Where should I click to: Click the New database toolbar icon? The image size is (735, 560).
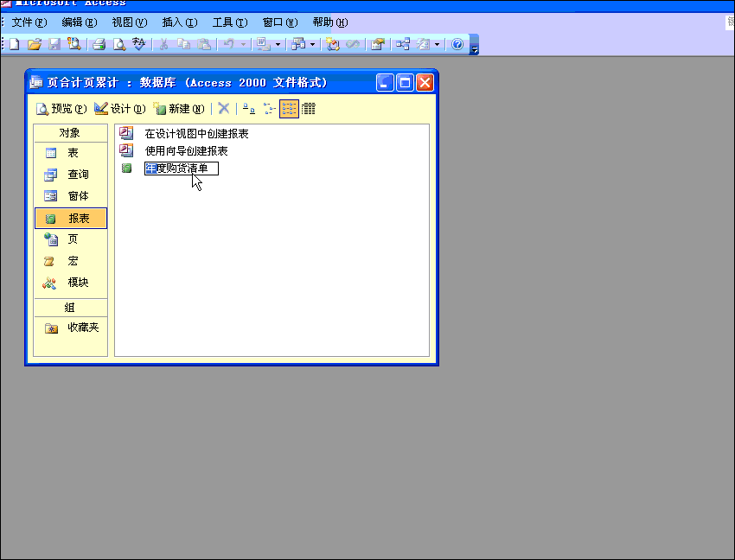15,45
